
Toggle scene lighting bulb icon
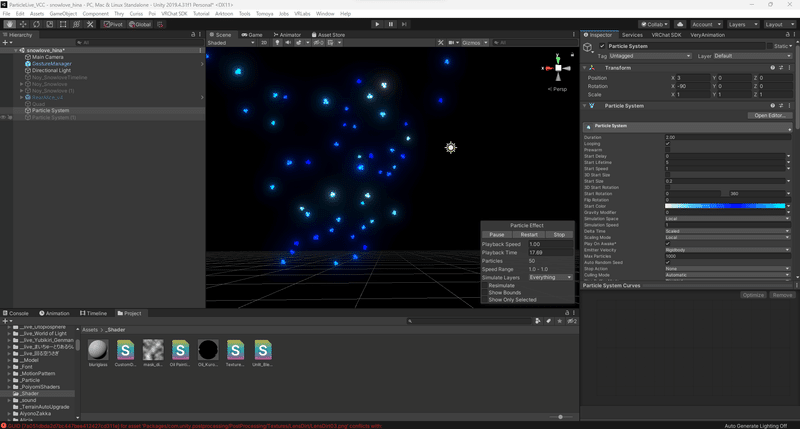[277, 43]
